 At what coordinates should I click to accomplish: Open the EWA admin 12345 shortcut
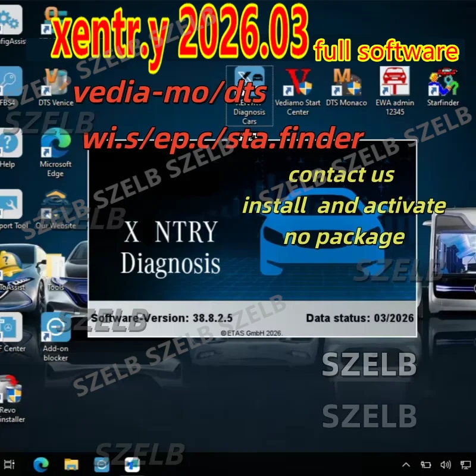tap(394, 92)
